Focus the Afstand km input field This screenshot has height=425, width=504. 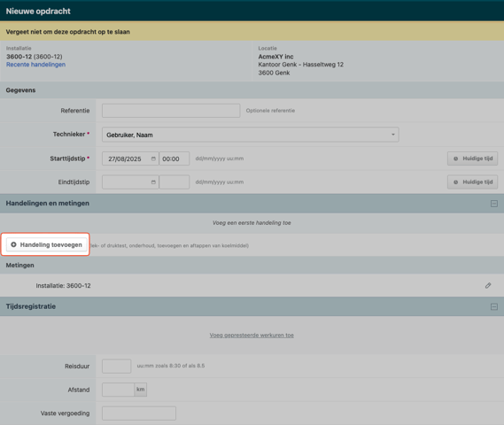(x=118, y=390)
